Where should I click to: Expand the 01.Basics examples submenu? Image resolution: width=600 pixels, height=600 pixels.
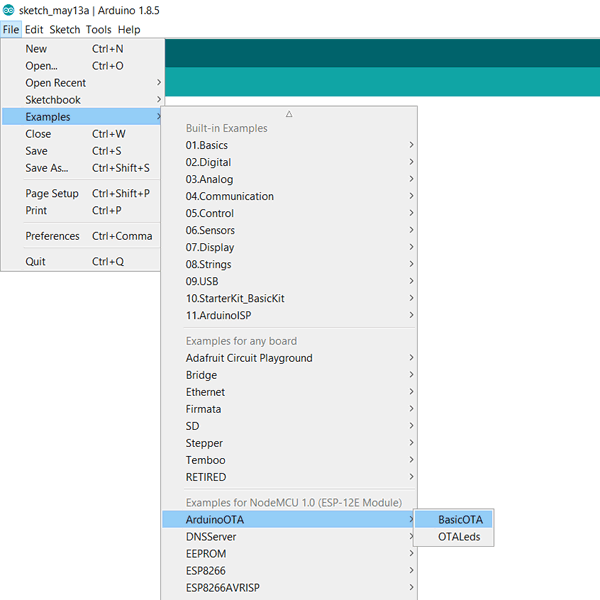206,145
